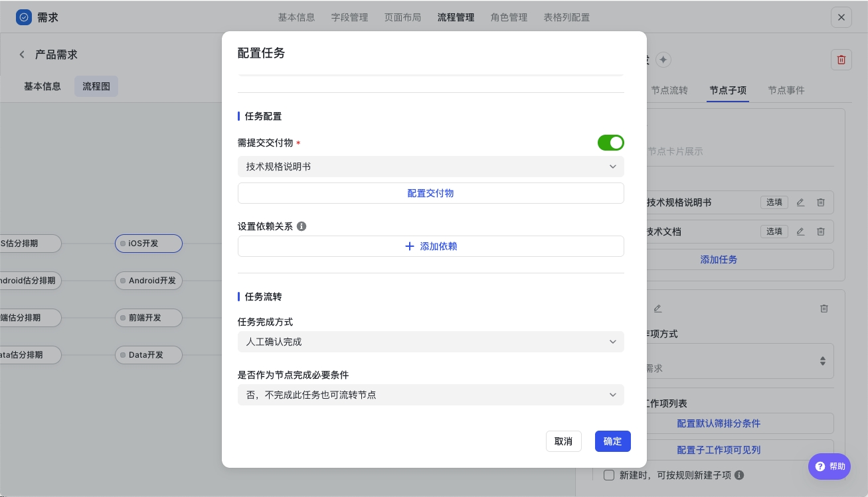This screenshot has width=868, height=497.
Task: Click 添加依赖 to add a dependency
Action: (x=431, y=246)
